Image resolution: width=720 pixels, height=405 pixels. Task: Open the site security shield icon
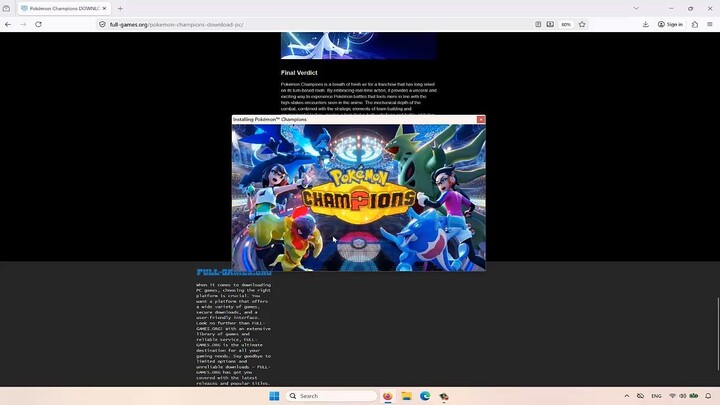tap(102, 24)
